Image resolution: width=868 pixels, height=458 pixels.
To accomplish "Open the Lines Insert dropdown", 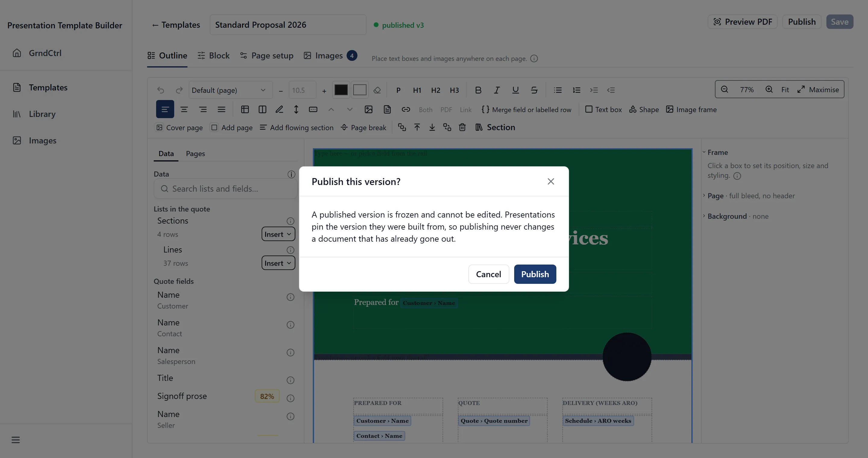I will point(278,263).
